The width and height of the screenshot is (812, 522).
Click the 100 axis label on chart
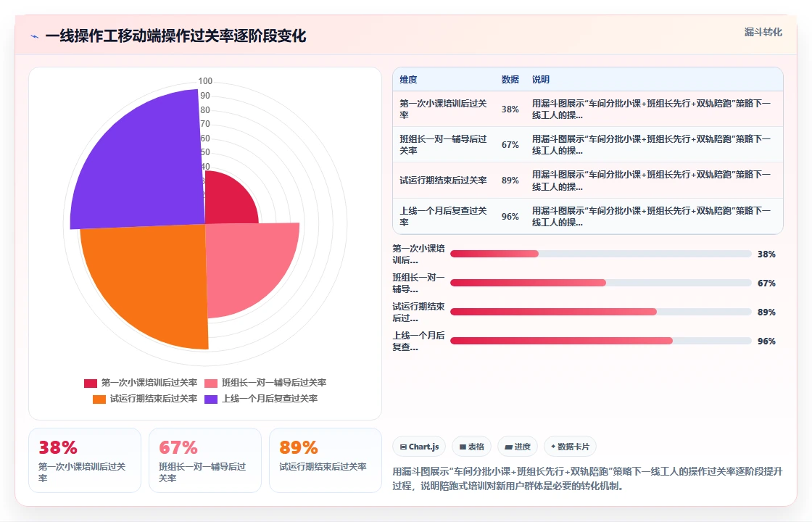pos(205,81)
